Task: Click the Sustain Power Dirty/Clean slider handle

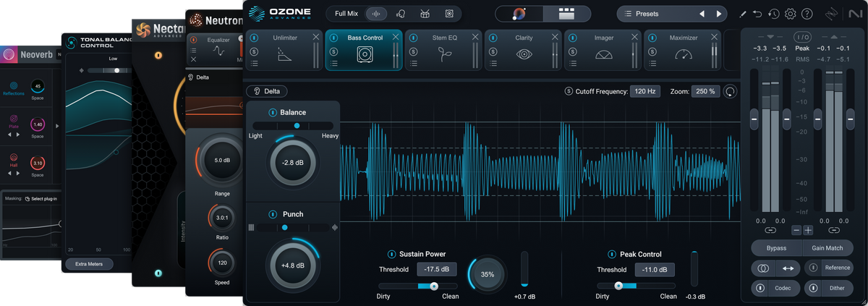Action: [x=434, y=286]
